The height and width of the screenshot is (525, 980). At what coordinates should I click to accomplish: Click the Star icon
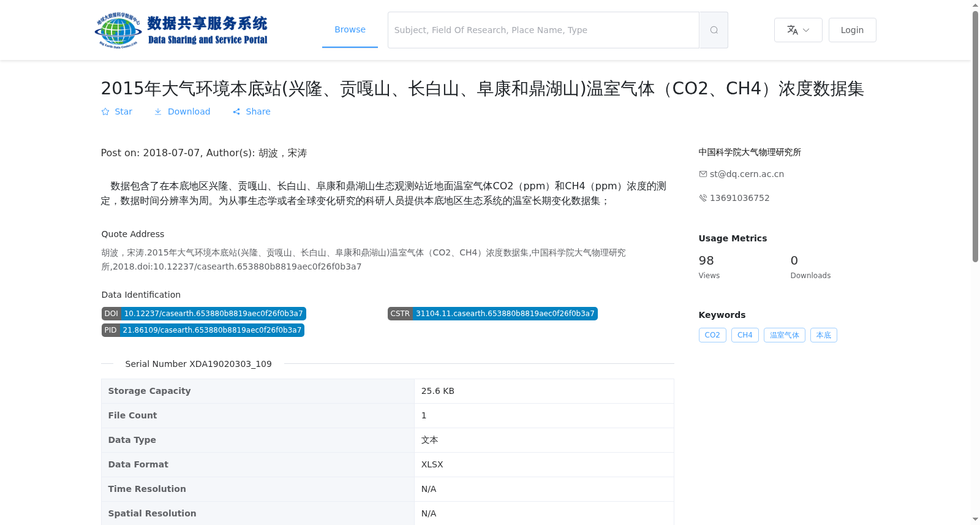[x=105, y=111]
